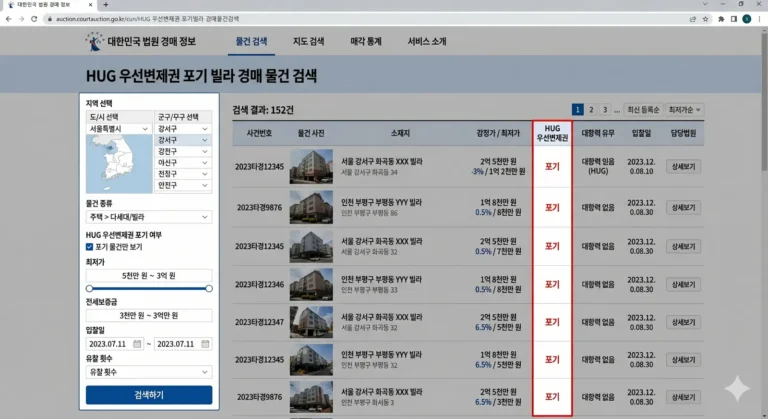Open the 유찰 횟수 dropdown
The width and height of the screenshot is (768, 419).
click(149, 372)
